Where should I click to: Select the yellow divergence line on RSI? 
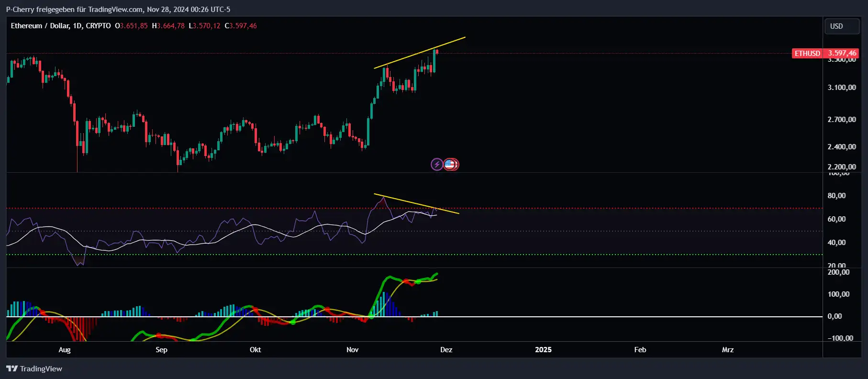tap(416, 203)
